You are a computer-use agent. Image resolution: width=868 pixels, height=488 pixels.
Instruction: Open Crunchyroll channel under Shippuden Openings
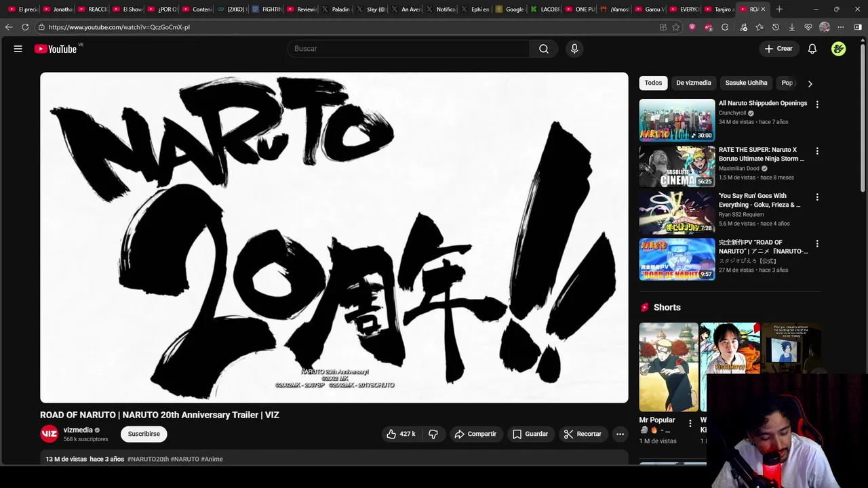[x=732, y=113]
